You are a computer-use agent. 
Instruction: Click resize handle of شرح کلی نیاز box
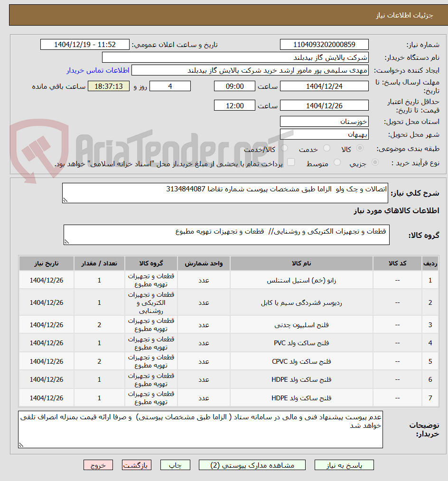click(x=65, y=200)
